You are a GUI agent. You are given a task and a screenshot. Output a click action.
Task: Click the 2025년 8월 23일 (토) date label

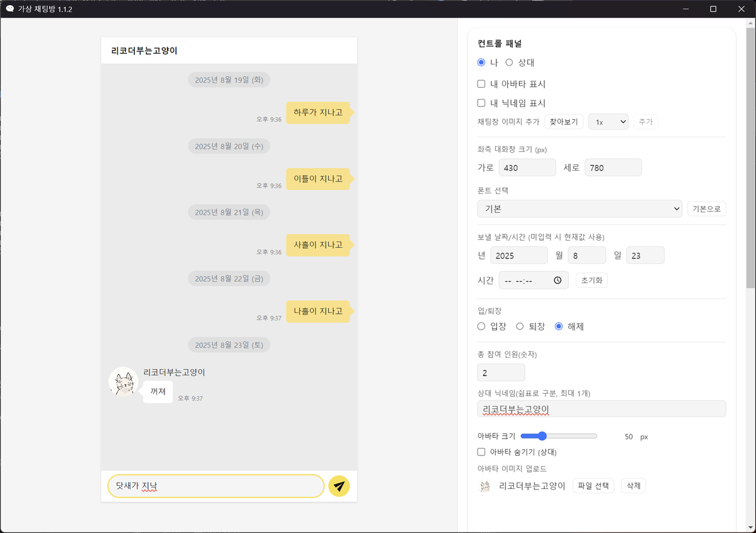229,345
